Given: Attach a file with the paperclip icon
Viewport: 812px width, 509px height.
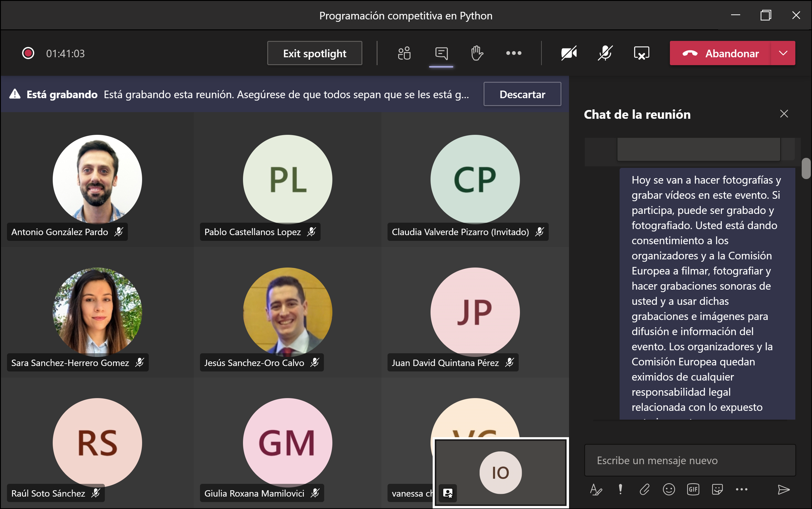Looking at the screenshot, I should coord(644,490).
